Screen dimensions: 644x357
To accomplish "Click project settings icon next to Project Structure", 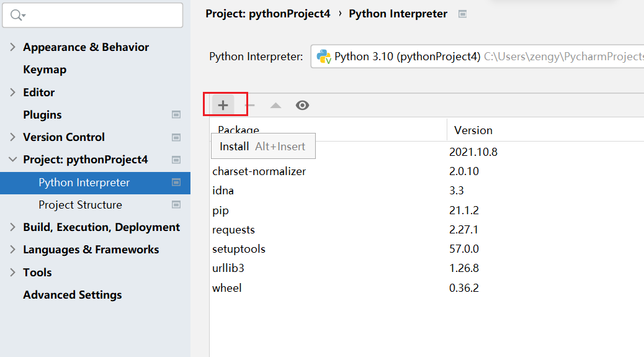I will (176, 205).
